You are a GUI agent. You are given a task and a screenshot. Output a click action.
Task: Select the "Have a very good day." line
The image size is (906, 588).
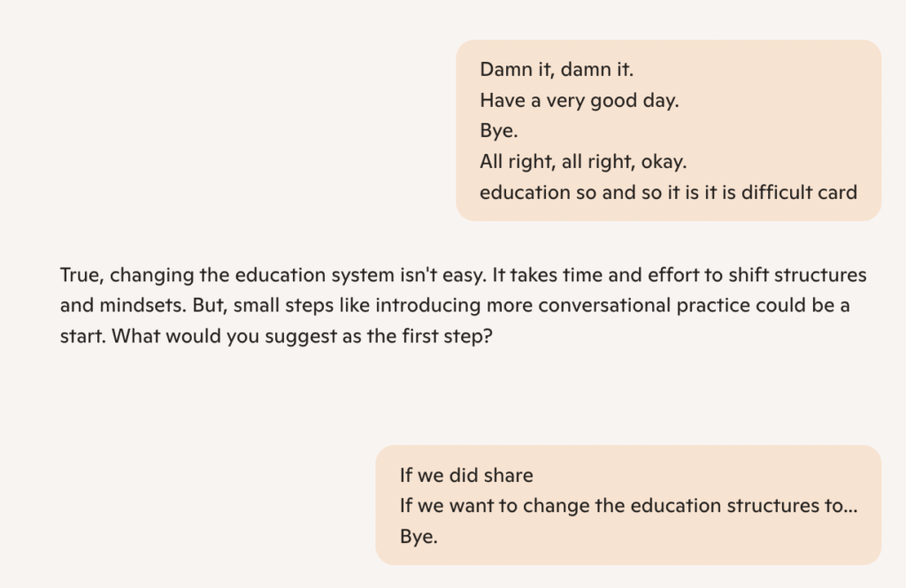tap(579, 101)
